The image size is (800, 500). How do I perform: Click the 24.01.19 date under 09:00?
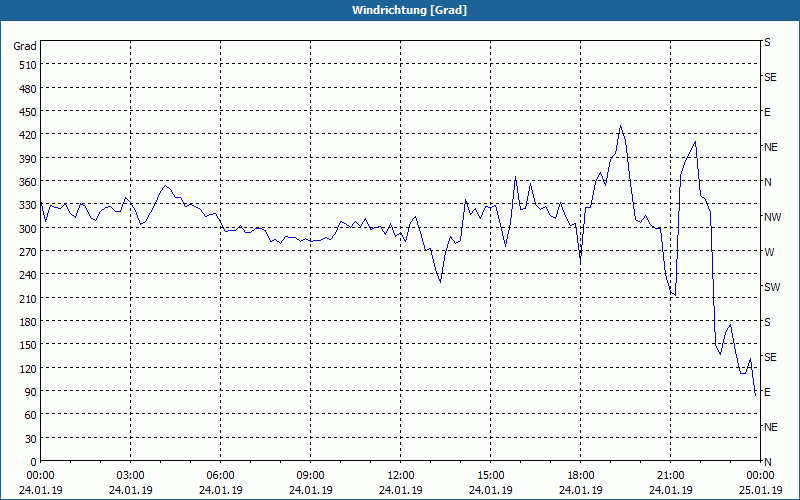pyautogui.click(x=310, y=490)
